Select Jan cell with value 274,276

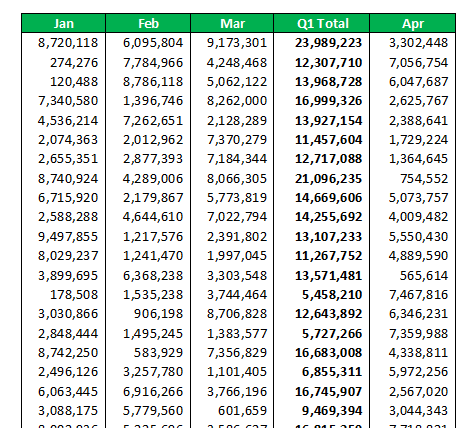64,62
